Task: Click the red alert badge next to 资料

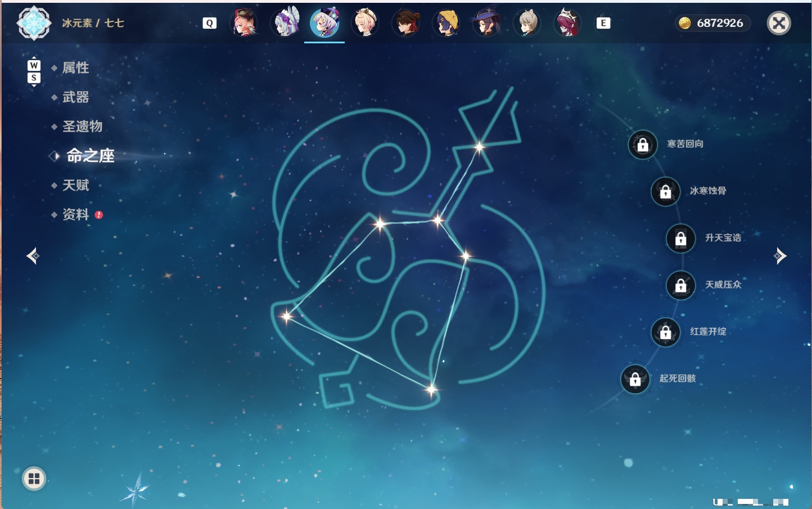Action: 99,215
